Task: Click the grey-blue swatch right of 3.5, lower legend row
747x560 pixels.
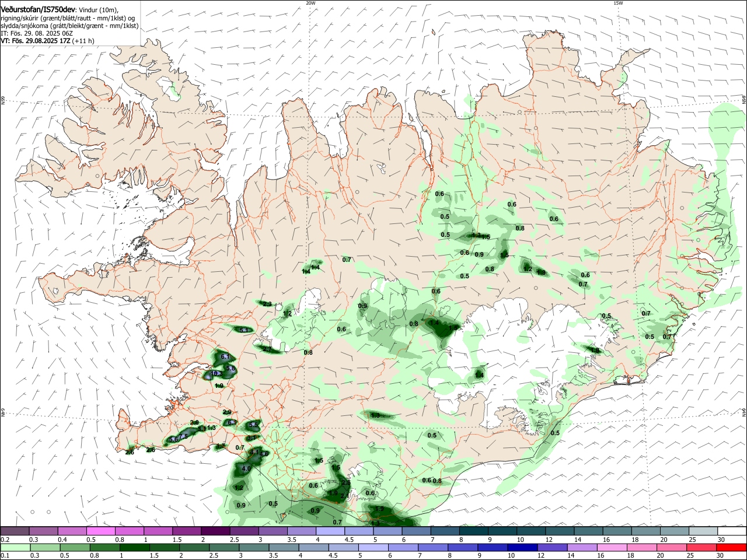Action: (x=283, y=547)
